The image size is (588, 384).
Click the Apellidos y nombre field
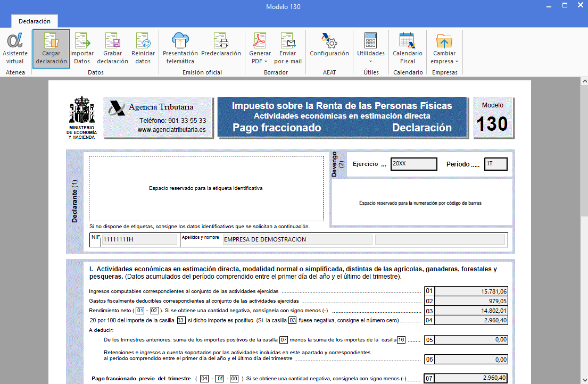tap(297, 239)
